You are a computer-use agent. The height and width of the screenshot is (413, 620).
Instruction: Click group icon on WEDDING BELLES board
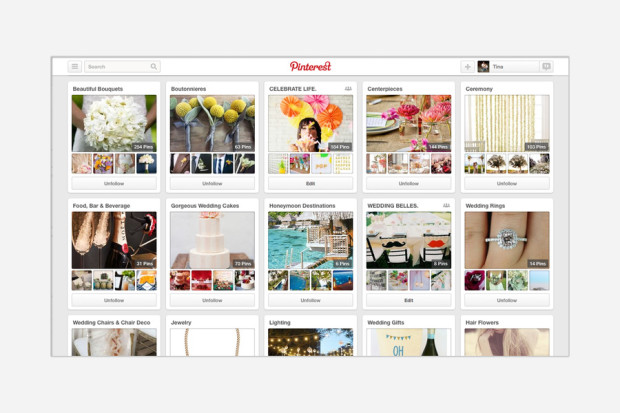tap(446, 206)
